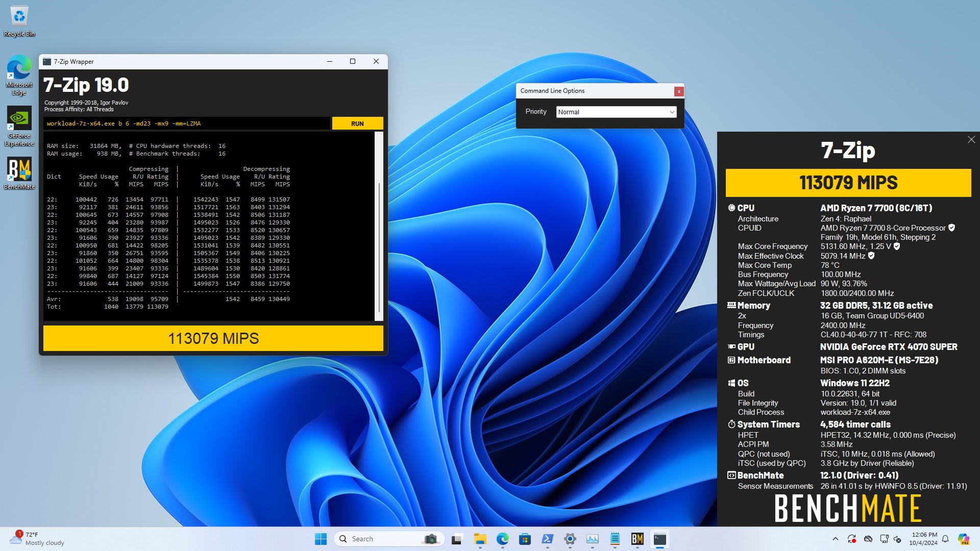
Task: Click the Process Affinity: All Threads text
Action: coord(79,109)
